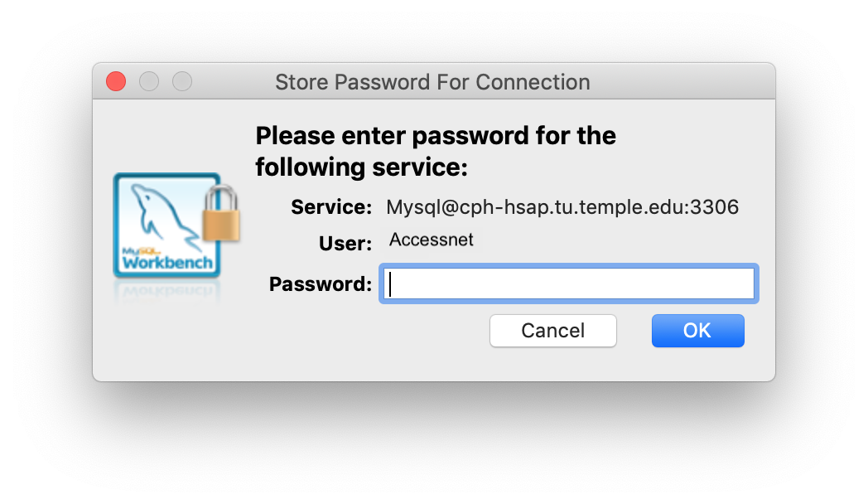Click the Accessnet username text
The image size is (868, 504).
[432, 240]
